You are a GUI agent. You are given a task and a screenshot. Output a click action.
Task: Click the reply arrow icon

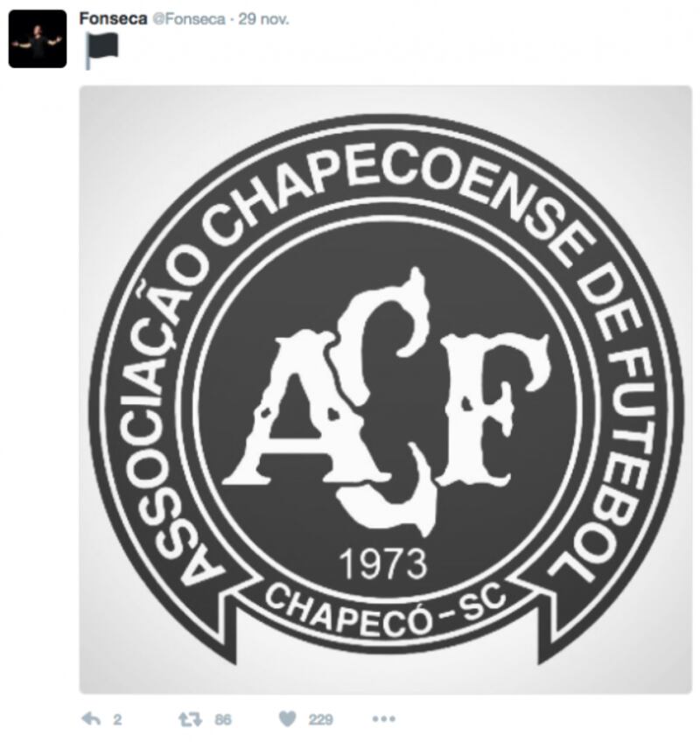[x=91, y=719]
